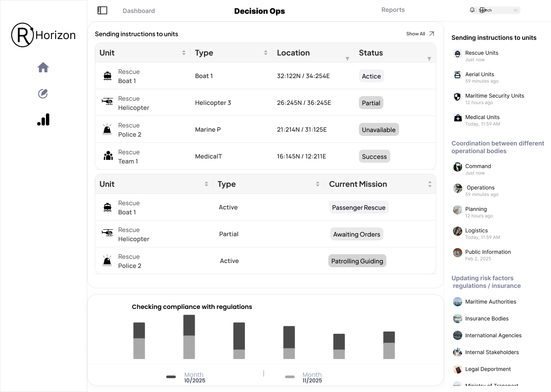This screenshot has height=392, width=551.
Task: Click the Medical Units kit icon
Action: pos(458,118)
